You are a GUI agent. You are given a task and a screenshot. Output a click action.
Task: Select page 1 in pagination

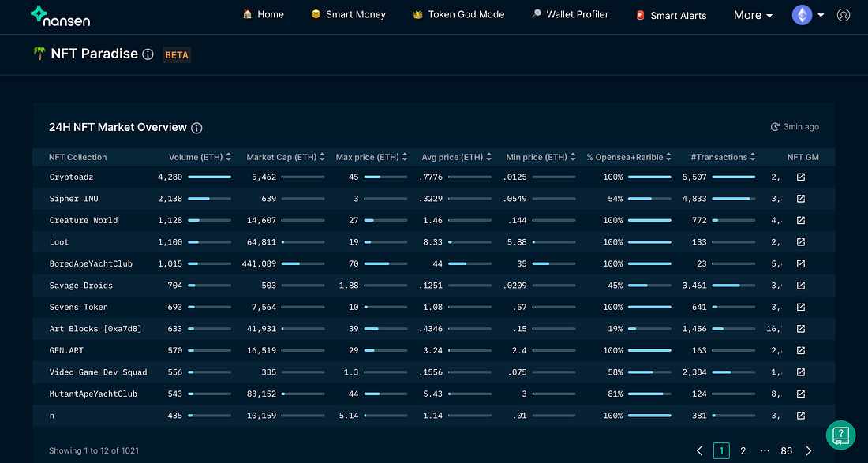point(721,451)
